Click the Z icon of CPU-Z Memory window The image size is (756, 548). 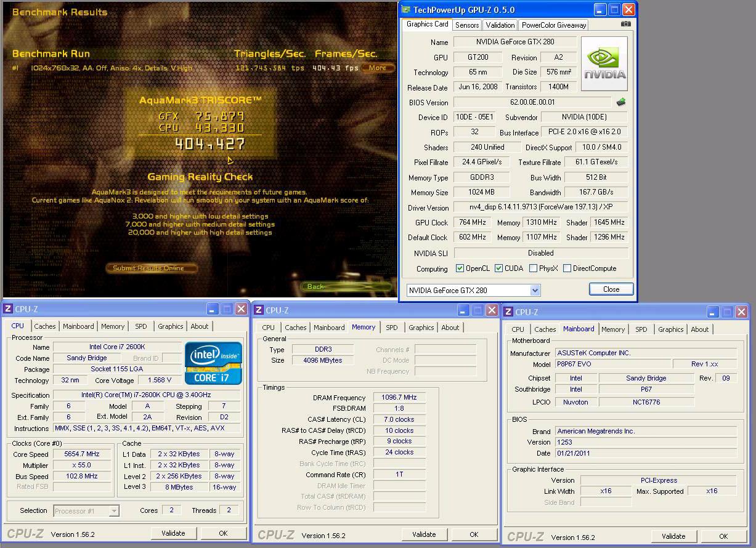pos(259,310)
